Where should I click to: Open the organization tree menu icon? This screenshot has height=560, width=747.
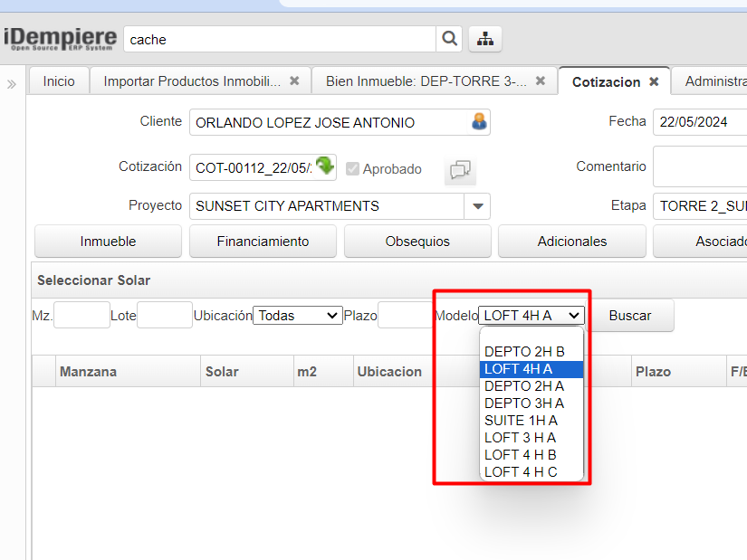pos(485,39)
